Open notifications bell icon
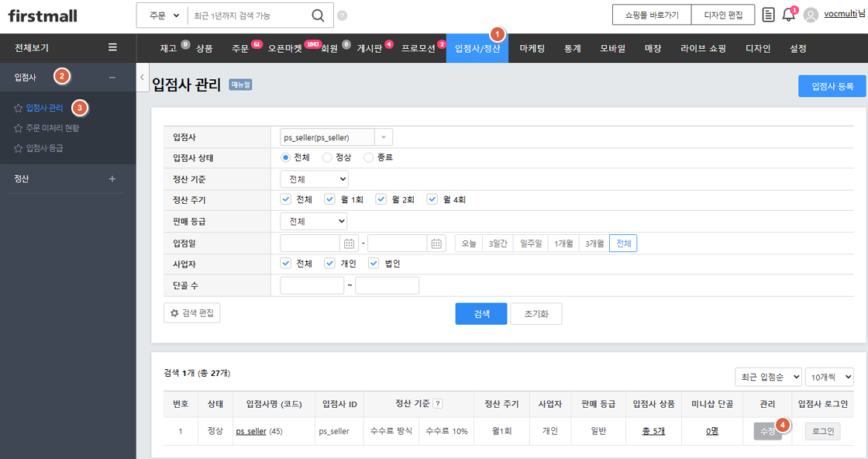Viewport: 868px width, 459px height. pyautogui.click(x=788, y=15)
